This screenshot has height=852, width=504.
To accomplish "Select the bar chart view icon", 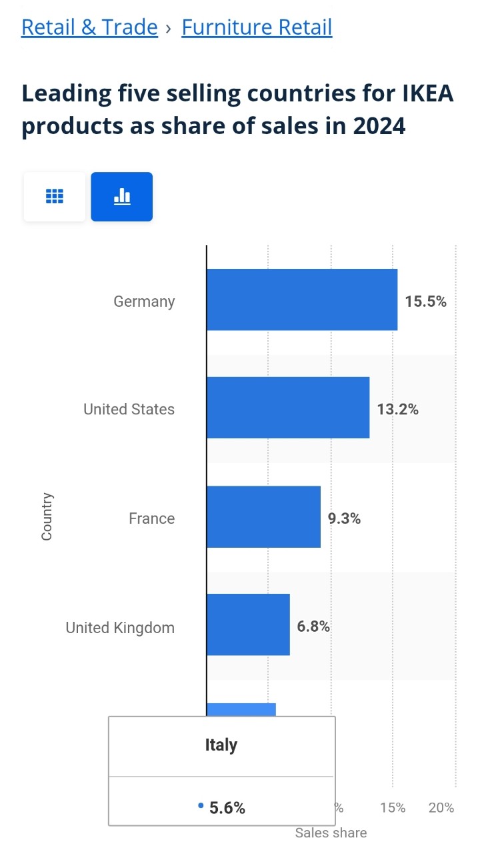I will point(122,196).
